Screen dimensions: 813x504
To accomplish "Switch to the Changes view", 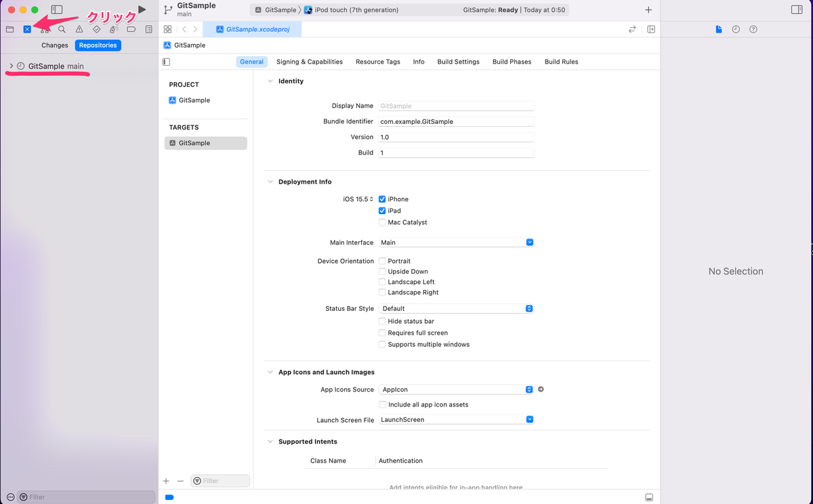I will click(x=55, y=45).
